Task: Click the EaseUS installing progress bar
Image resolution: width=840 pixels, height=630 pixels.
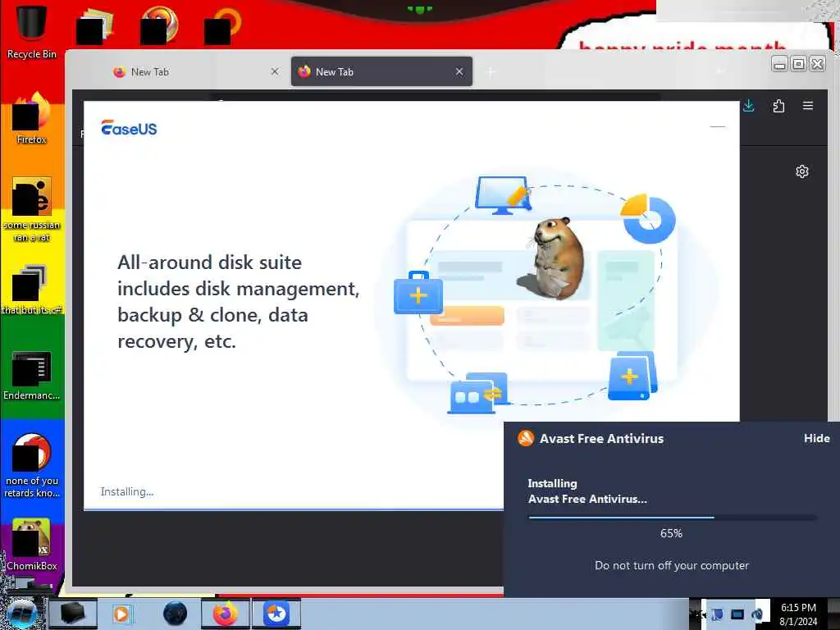Action: pyautogui.click(x=294, y=509)
